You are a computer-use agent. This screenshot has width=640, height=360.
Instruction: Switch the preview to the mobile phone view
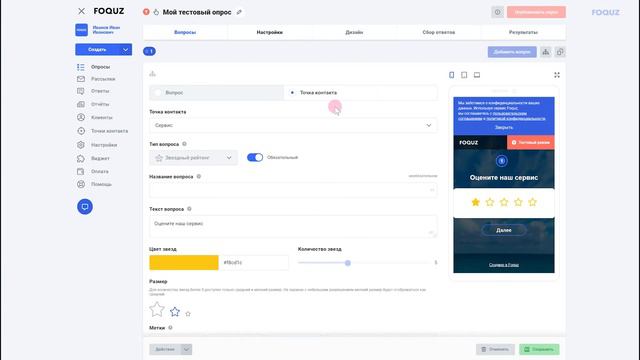coord(451,75)
